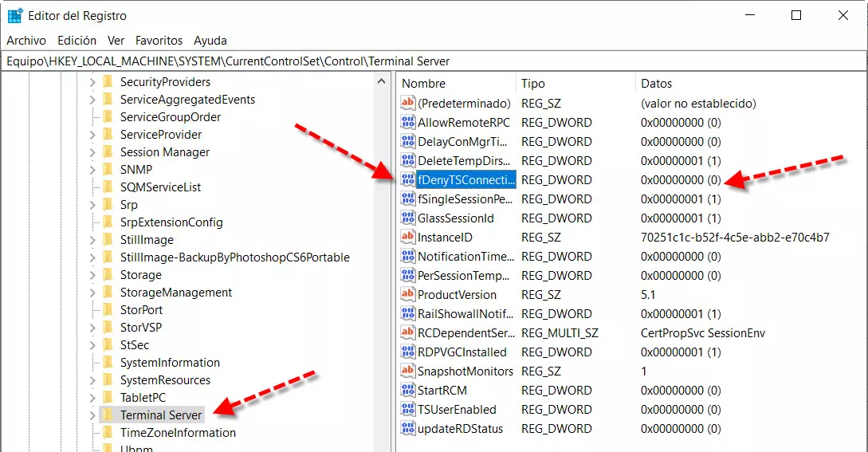Click the folder icon of Session Manager

coord(108,151)
